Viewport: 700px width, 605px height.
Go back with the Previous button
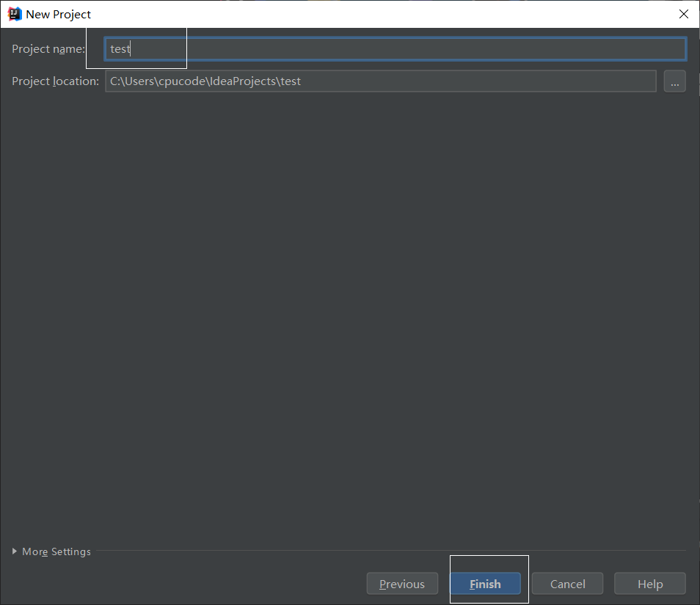coord(402,584)
